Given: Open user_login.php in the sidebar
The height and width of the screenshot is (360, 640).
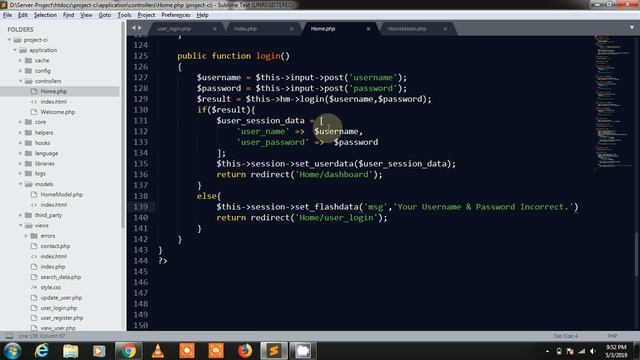Looking at the screenshot, I should pos(59,308).
